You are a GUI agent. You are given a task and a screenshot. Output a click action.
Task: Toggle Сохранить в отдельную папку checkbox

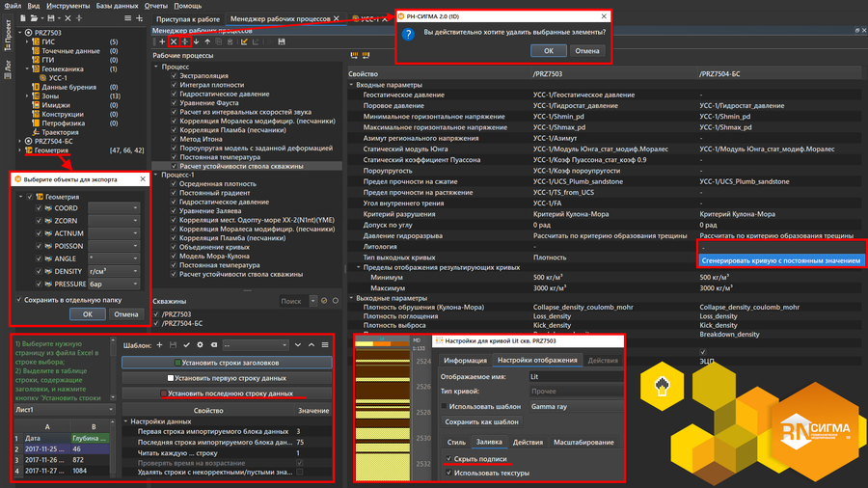pyautogui.click(x=20, y=299)
